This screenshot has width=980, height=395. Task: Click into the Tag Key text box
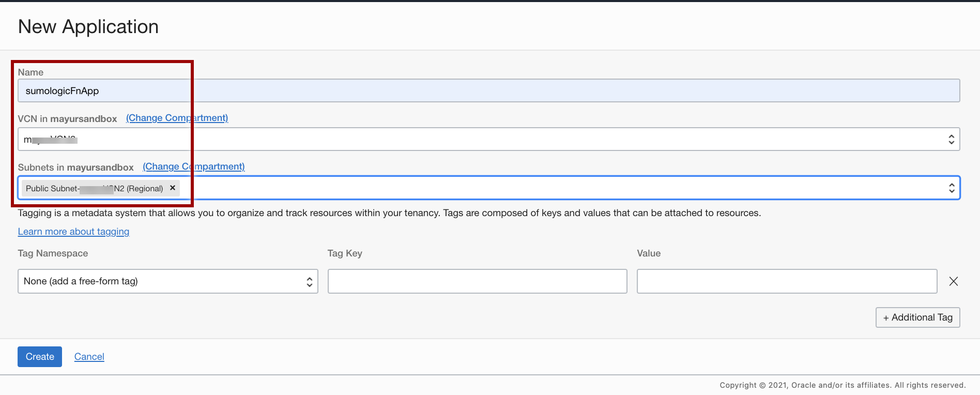click(x=477, y=281)
